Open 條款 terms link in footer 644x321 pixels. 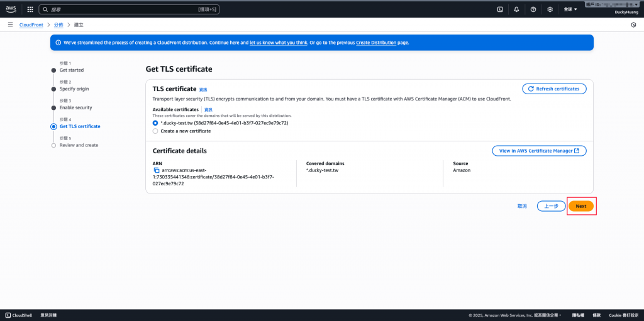tap(596, 315)
